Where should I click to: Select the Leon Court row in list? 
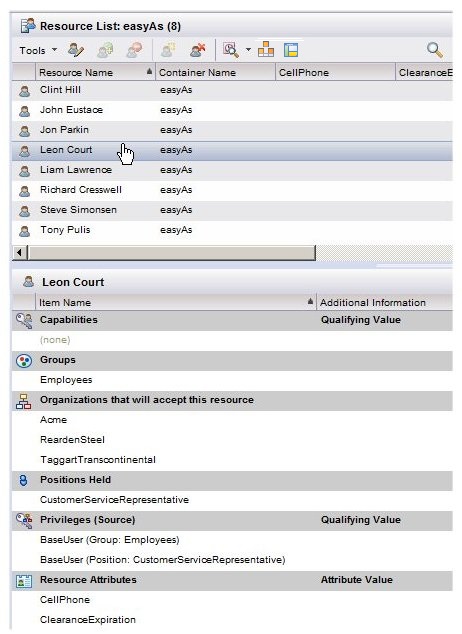(232, 150)
